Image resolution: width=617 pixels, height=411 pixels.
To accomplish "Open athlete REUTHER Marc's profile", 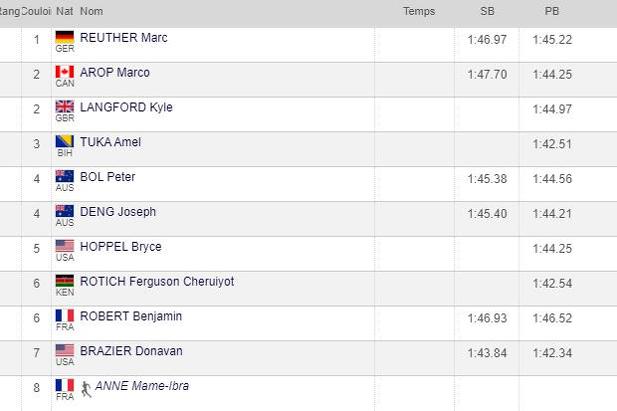I will click(x=123, y=38).
